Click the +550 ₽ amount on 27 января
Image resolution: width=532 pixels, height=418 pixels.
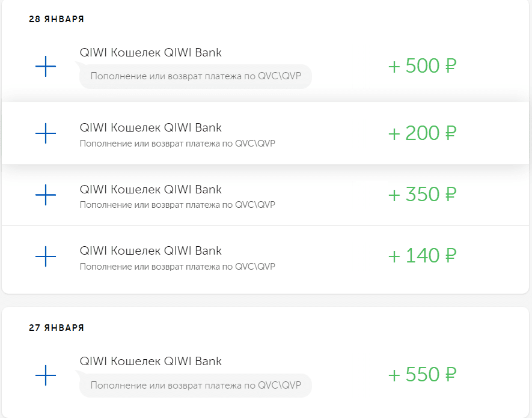(423, 376)
